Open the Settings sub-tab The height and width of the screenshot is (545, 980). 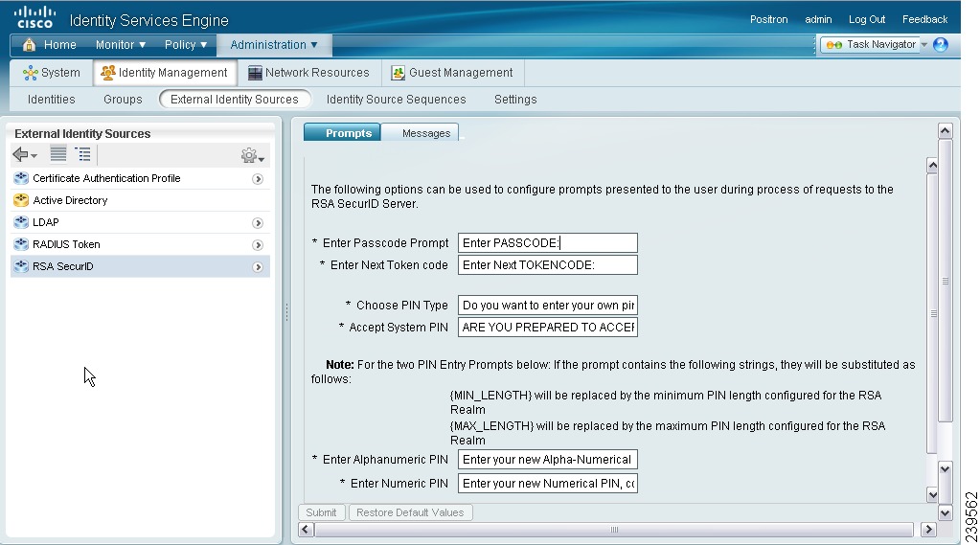(x=515, y=100)
